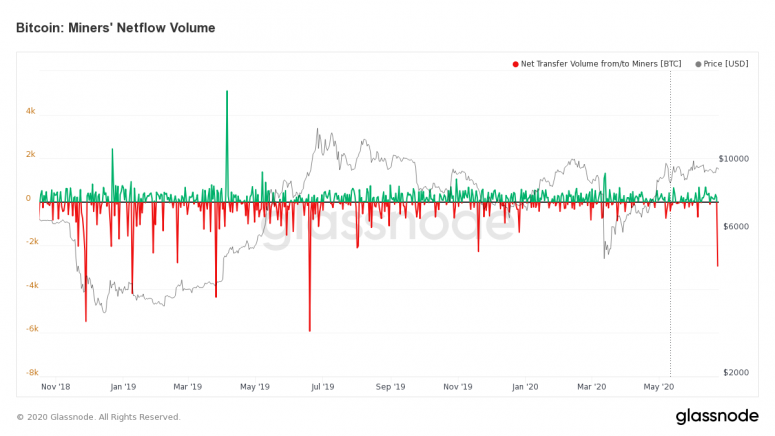This screenshot has width=775, height=436.
Task: Click the Nov '18 x-axis label
Action: point(55,387)
